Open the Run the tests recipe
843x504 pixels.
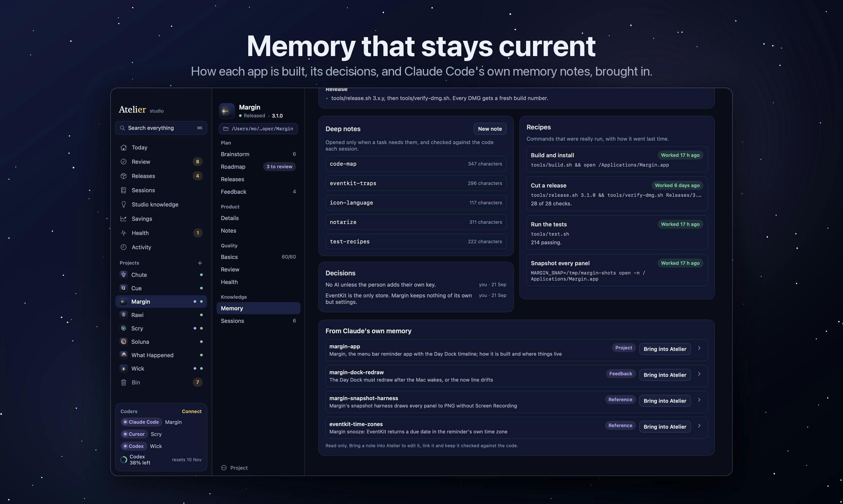[617, 233]
